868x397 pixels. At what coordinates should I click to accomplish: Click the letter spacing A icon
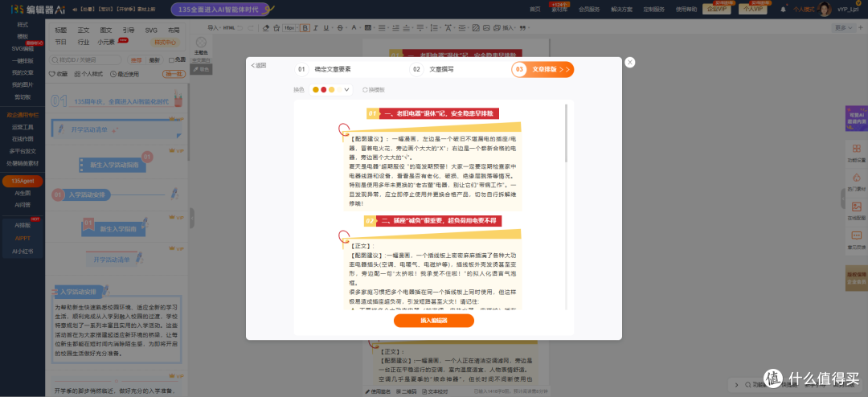[448, 27]
